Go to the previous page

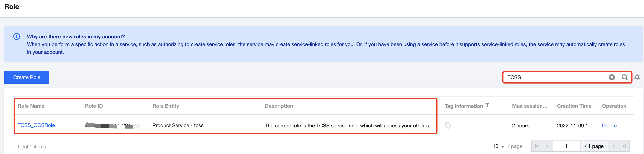point(547,146)
